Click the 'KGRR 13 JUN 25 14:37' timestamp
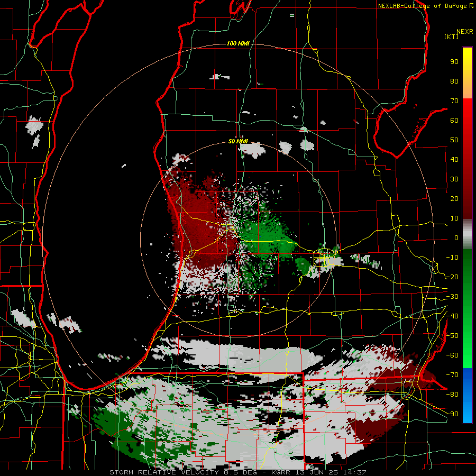This screenshot has width=476, height=476. tap(318, 472)
